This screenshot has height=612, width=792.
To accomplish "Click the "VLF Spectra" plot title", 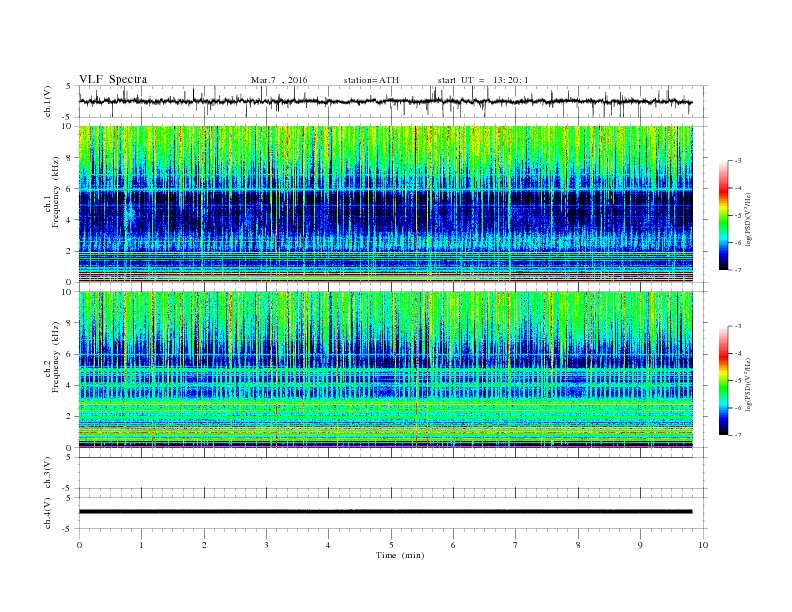I will click(113, 79).
